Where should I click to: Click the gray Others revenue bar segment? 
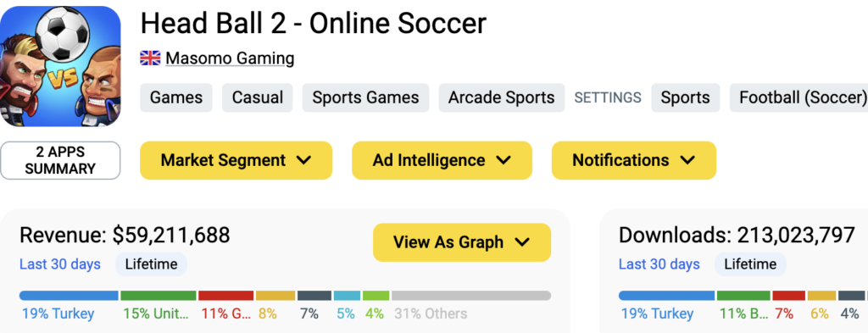coord(471,296)
